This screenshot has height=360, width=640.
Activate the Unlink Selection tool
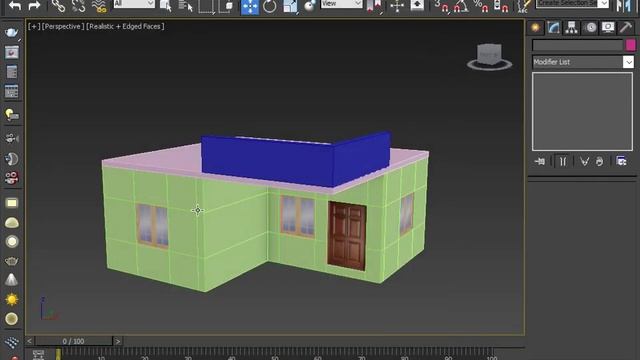point(78,6)
